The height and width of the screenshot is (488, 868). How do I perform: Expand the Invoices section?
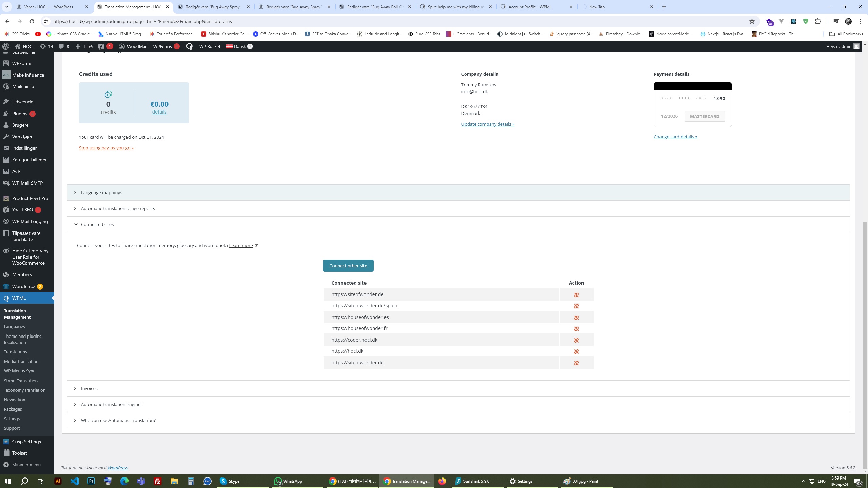[458, 388]
